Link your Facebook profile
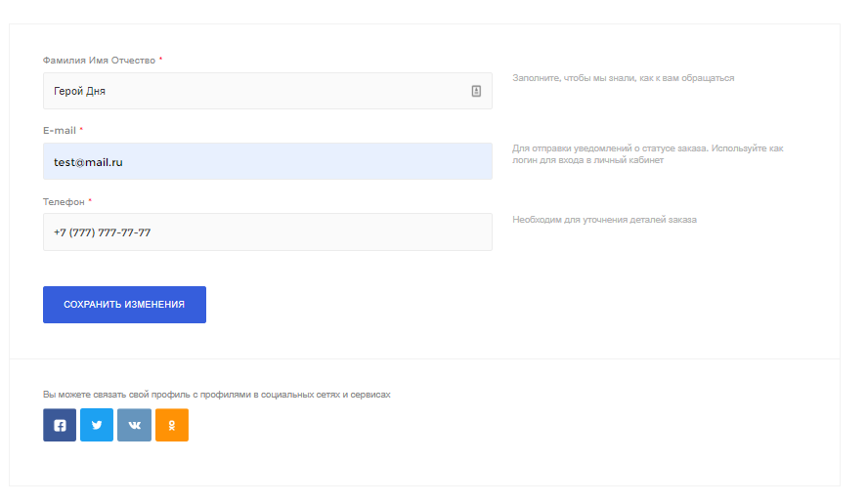The image size is (867, 504). (x=60, y=425)
